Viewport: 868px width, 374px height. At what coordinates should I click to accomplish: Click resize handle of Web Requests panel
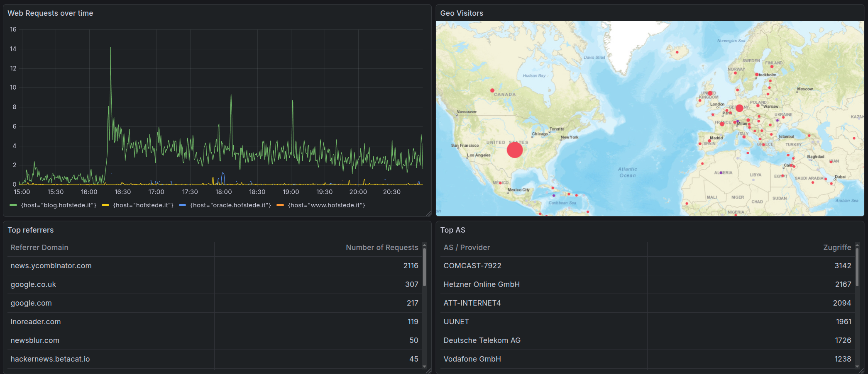tap(428, 214)
